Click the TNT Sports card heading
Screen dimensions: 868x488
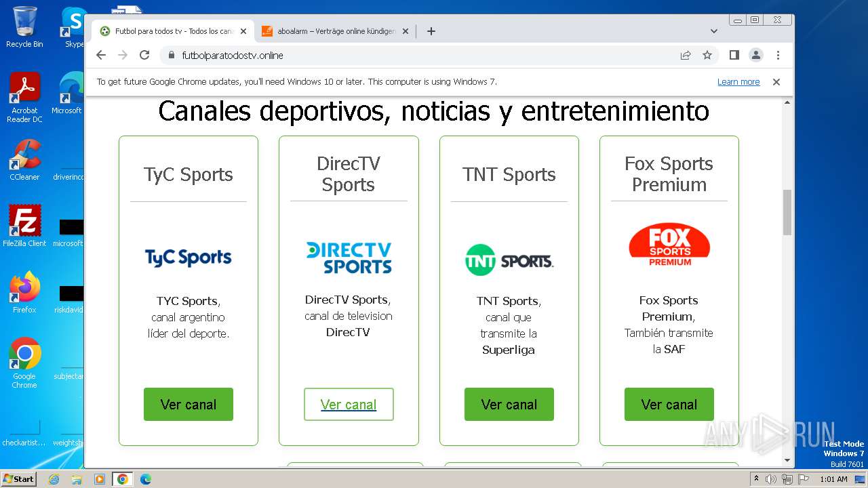click(x=509, y=174)
